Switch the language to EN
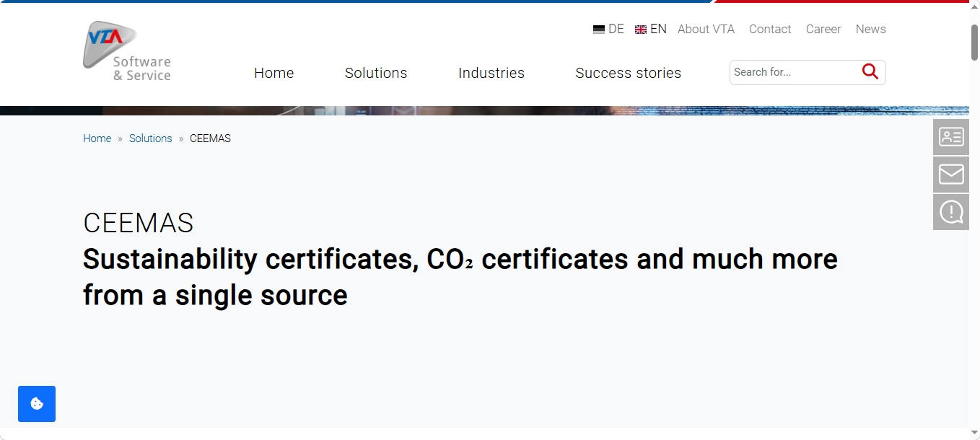Screen dimensions: 980x440 (651, 29)
